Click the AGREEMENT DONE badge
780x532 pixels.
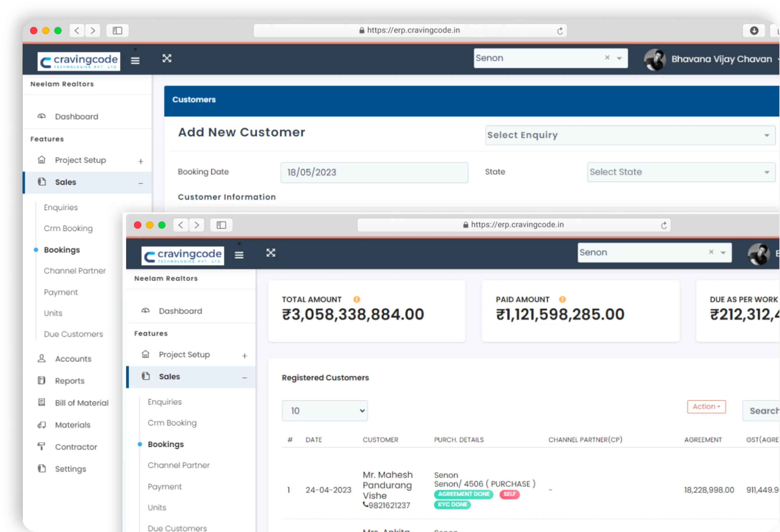pos(463,494)
